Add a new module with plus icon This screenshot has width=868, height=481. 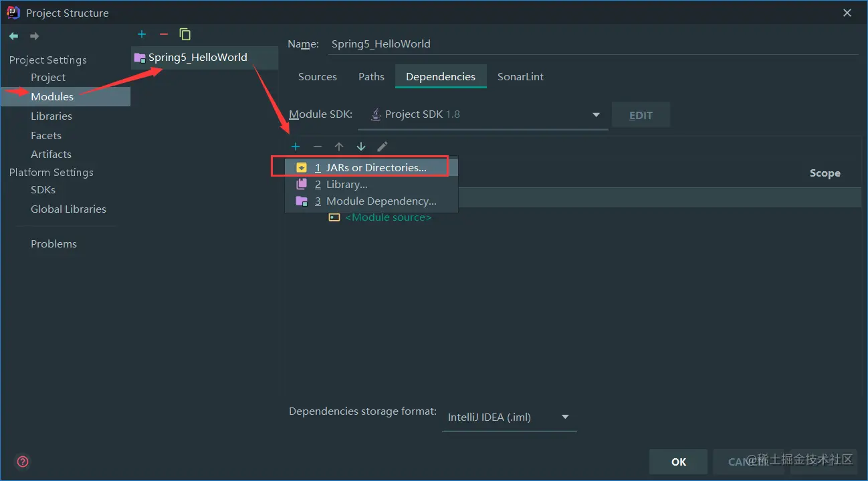point(142,34)
